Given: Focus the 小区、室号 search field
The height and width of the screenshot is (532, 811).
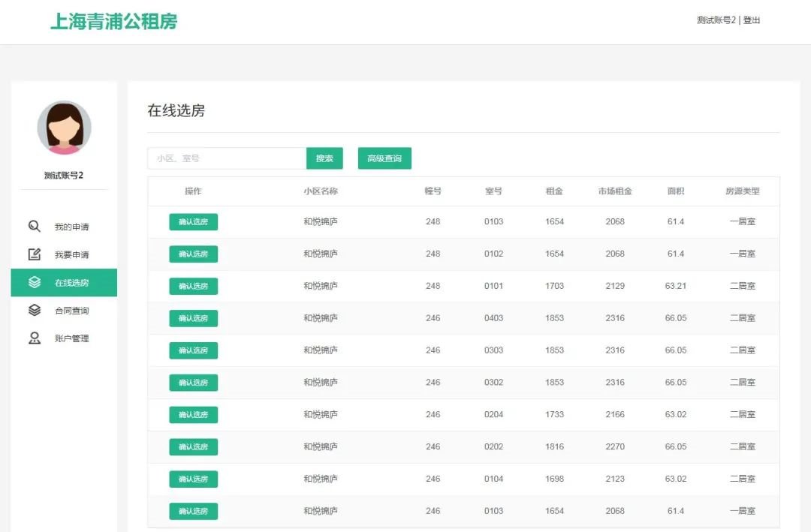Looking at the screenshot, I should (x=227, y=158).
